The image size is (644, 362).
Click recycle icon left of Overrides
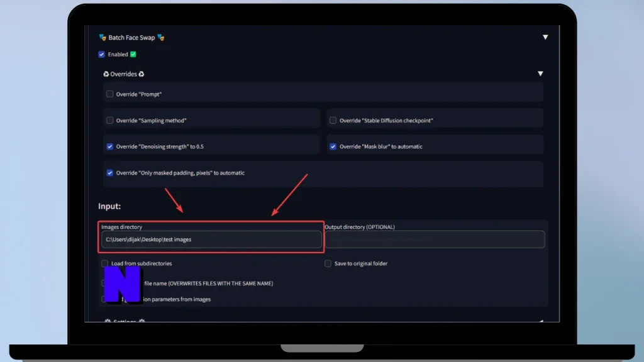[x=106, y=74]
